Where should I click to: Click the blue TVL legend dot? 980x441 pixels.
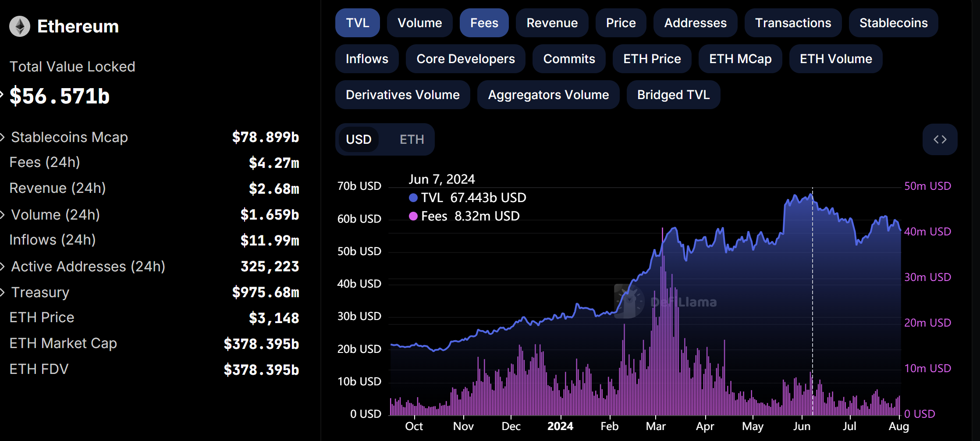click(413, 198)
